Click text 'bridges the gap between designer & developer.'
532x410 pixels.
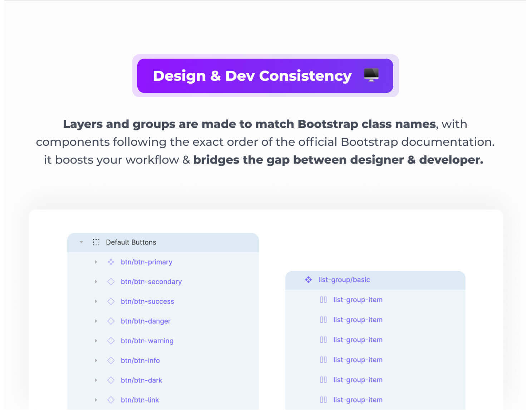[x=338, y=160]
